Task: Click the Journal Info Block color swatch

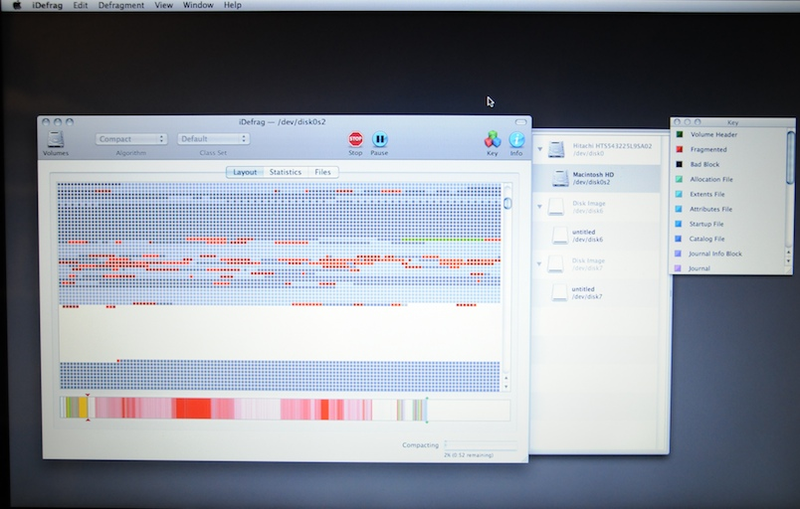Action: click(x=678, y=253)
